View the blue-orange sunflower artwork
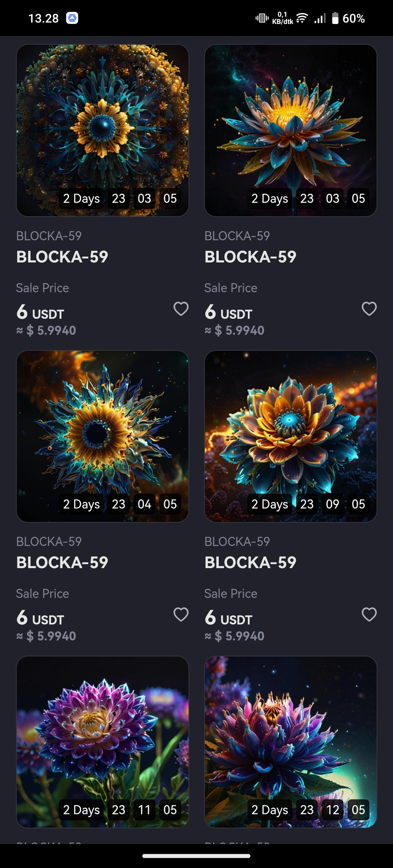Image resolution: width=393 pixels, height=868 pixels. (x=103, y=436)
